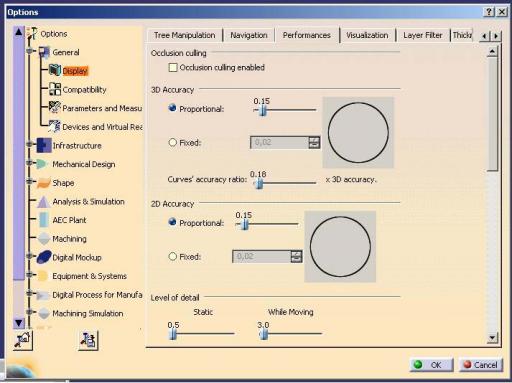Viewport: 512px width, 383px height.
Task: Click the 3D Fixed value input field
Action: point(280,143)
